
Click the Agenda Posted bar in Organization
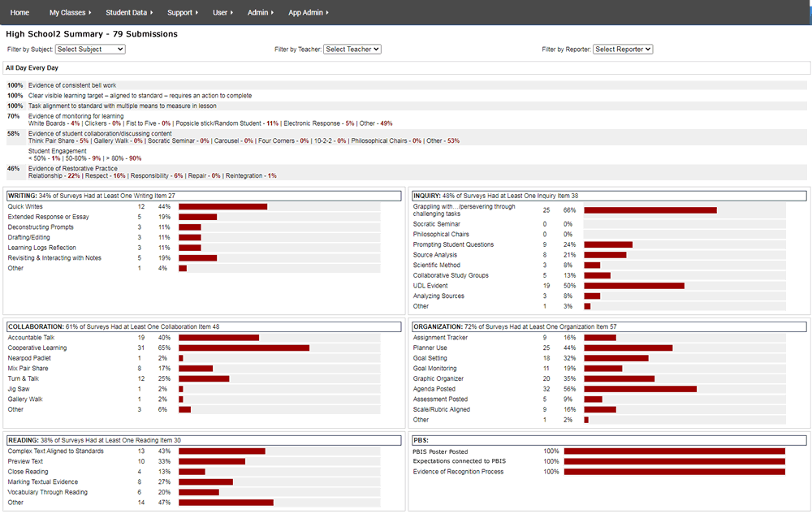tap(640, 389)
